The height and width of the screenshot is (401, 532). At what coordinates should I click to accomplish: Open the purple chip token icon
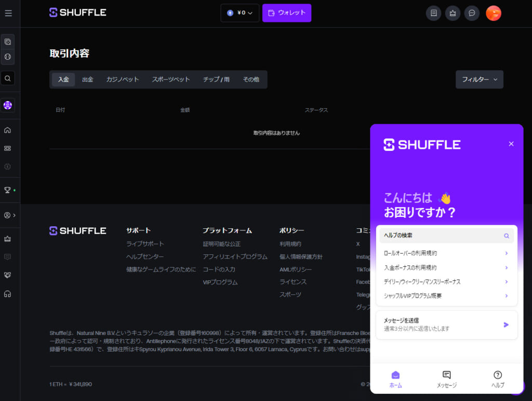8,105
